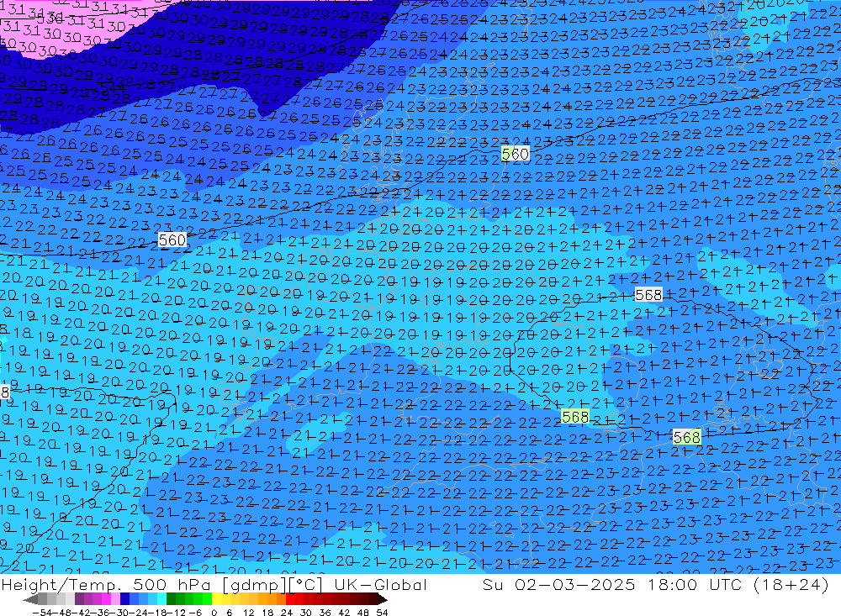Pick the dark purple swatch in the legend

point(79,600)
